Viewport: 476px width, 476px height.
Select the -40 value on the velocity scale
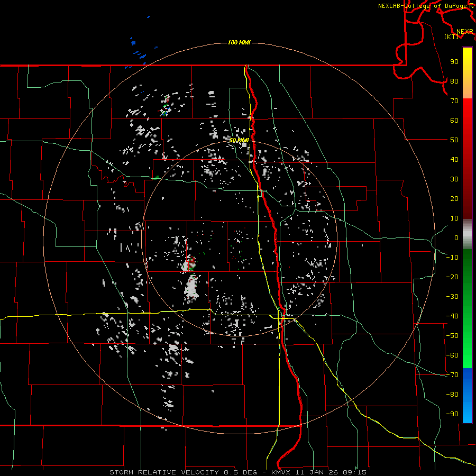[x=452, y=316]
